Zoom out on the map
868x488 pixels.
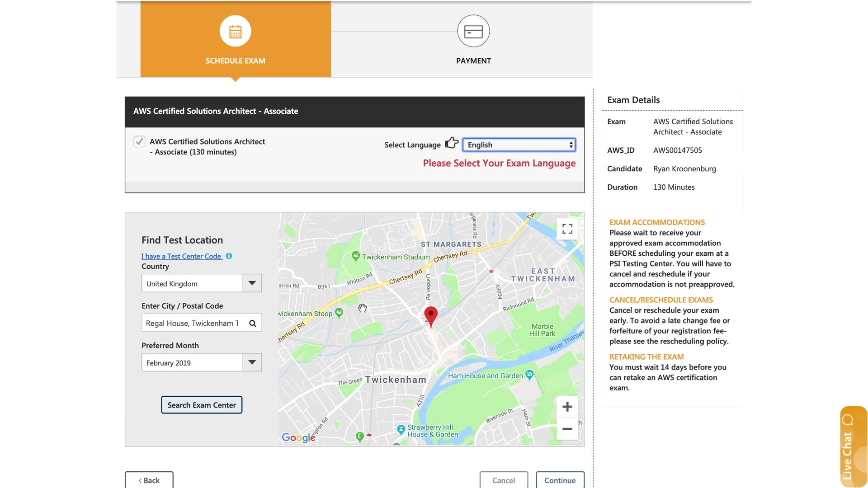pyautogui.click(x=567, y=429)
